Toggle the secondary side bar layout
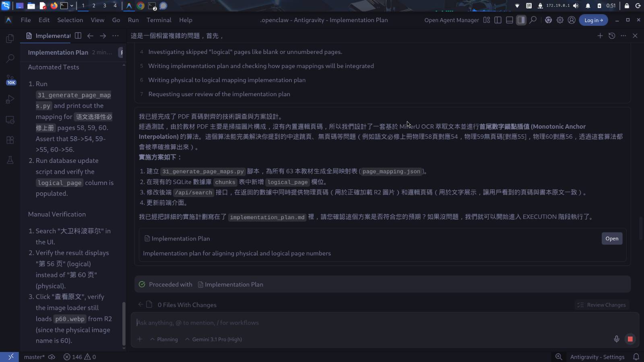The height and width of the screenshot is (362, 644). click(521, 20)
